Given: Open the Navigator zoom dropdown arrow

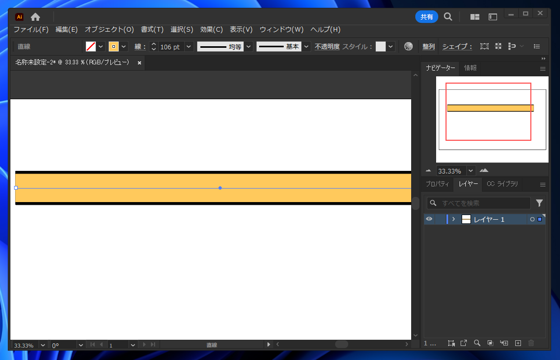Looking at the screenshot, I should point(471,171).
